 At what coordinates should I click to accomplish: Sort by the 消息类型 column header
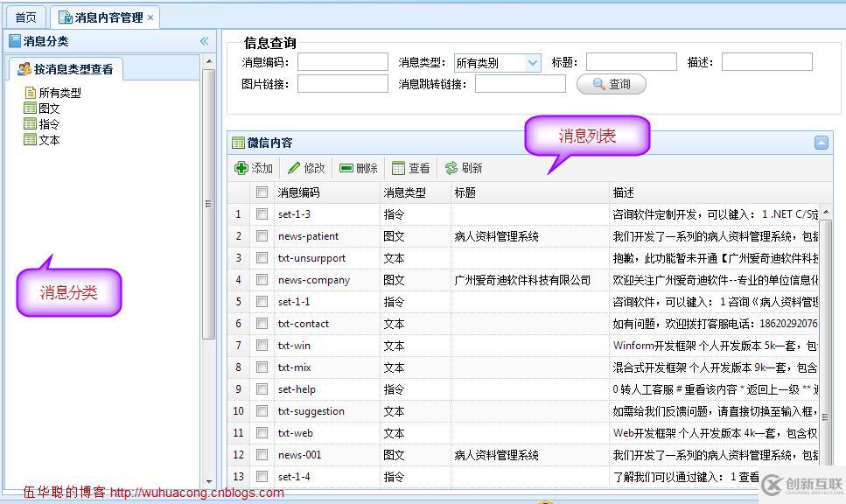coord(415,192)
